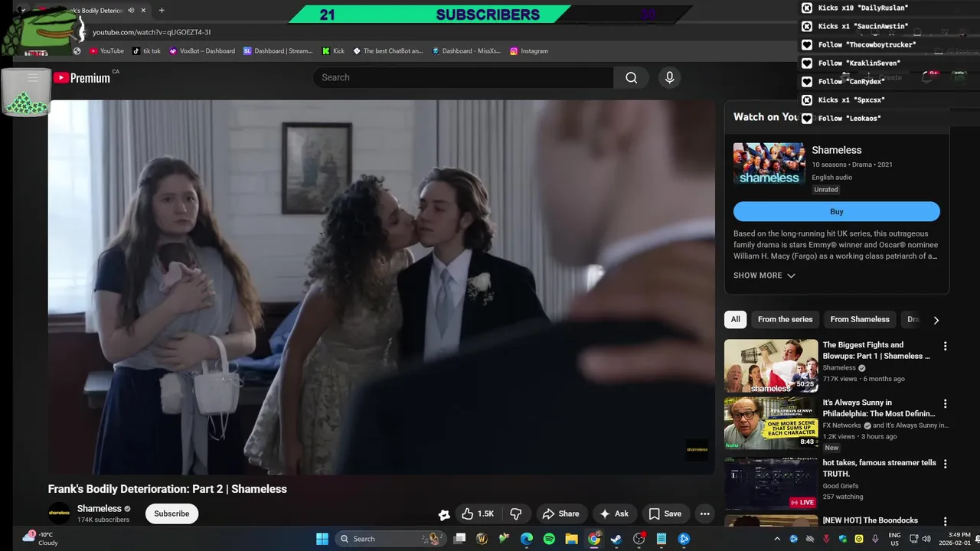Click the remix sparkle icon beside like

coord(443,514)
